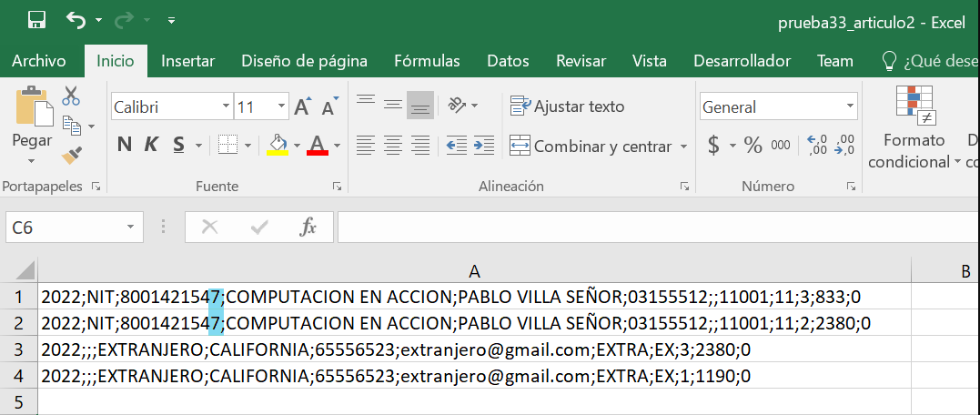Click Combinar y centrar button
Screen dimensions: 980x415
coord(591,147)
